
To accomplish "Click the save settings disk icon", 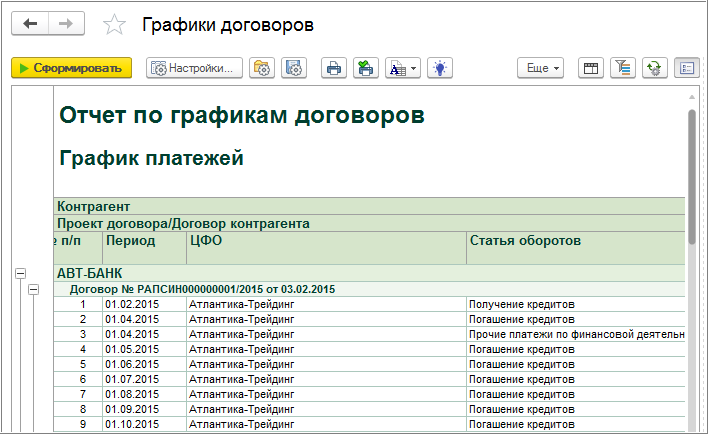I will click(294, 68).
